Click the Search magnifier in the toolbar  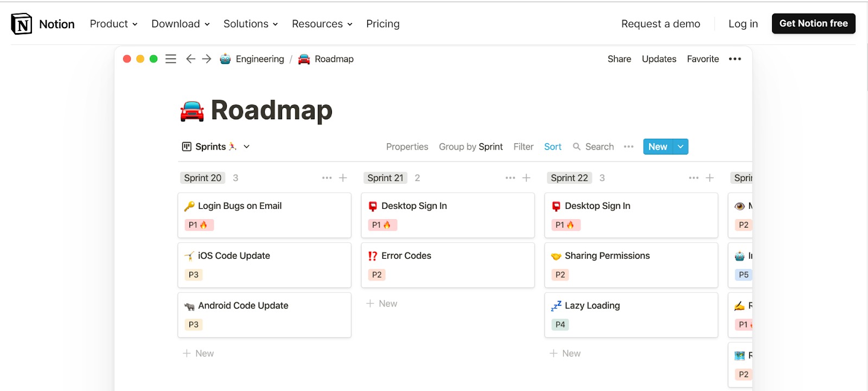point(577,147)
